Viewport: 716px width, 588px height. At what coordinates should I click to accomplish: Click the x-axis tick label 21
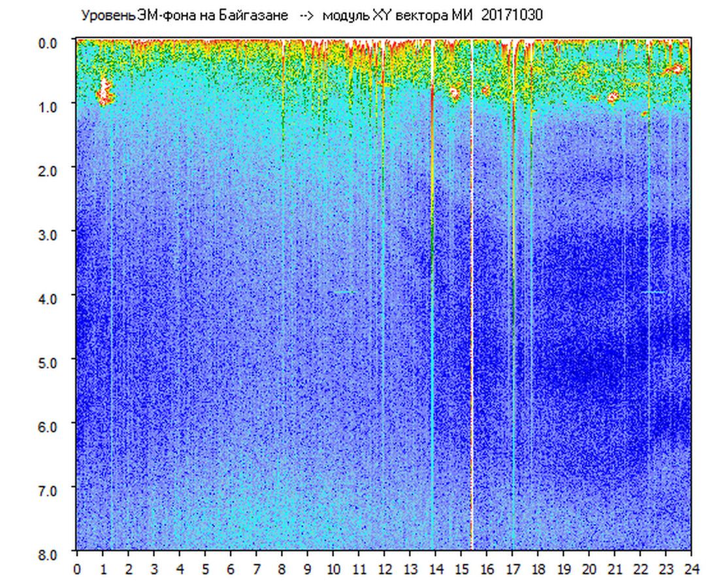(x=615, y=569)
